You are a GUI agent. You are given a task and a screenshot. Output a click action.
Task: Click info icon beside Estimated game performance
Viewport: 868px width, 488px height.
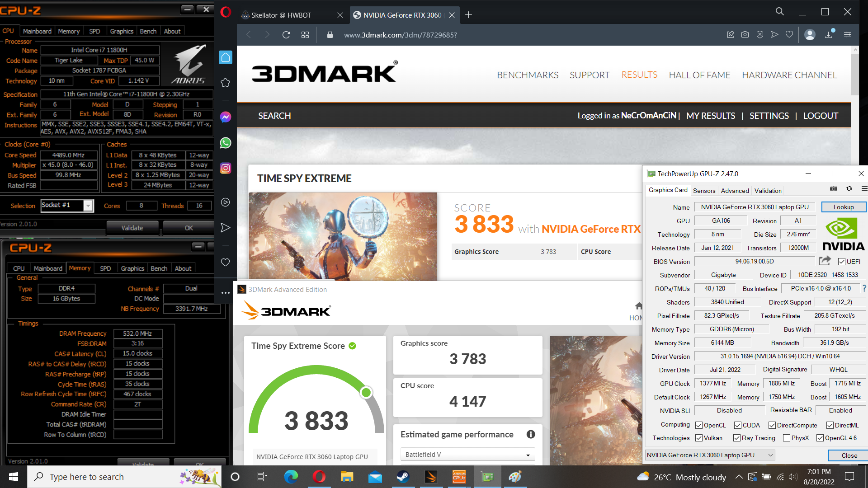coord(531,434)
